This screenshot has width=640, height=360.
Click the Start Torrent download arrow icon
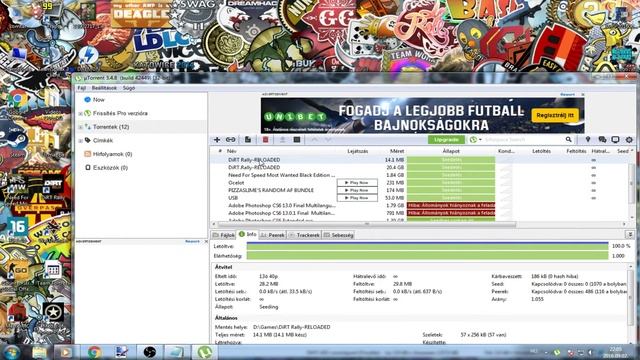[282, 140]
